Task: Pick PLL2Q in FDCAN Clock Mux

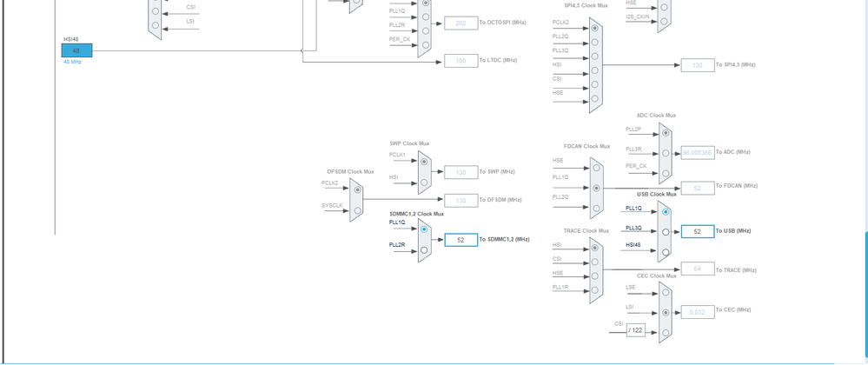Action: coord(596,209)
